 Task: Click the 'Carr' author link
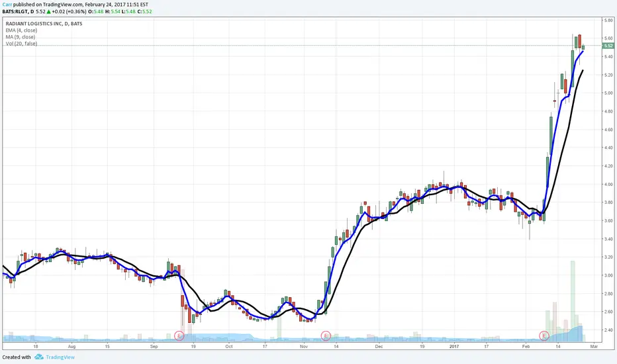coord(7,5)
